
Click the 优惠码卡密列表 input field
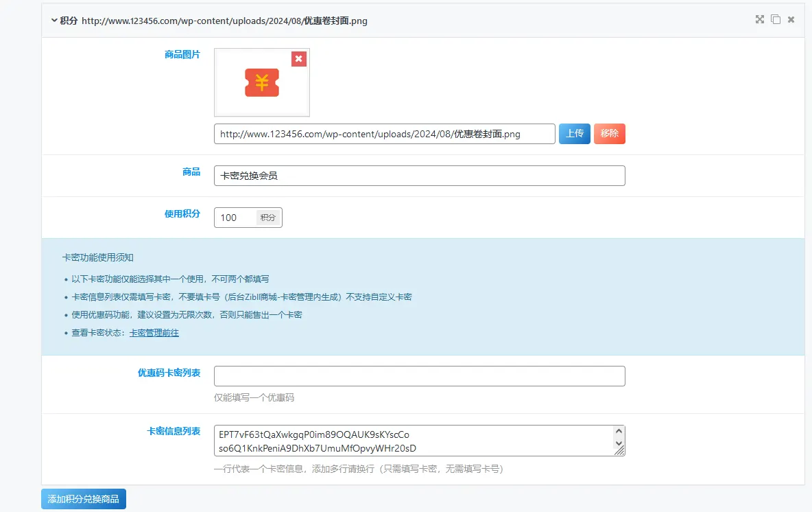point(420,376)
